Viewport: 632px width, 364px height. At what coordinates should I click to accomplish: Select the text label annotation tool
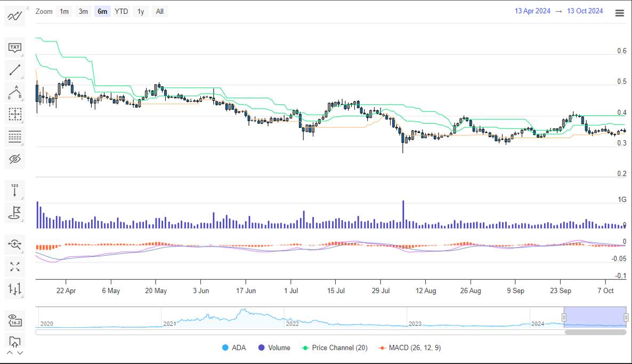point(14,47)
